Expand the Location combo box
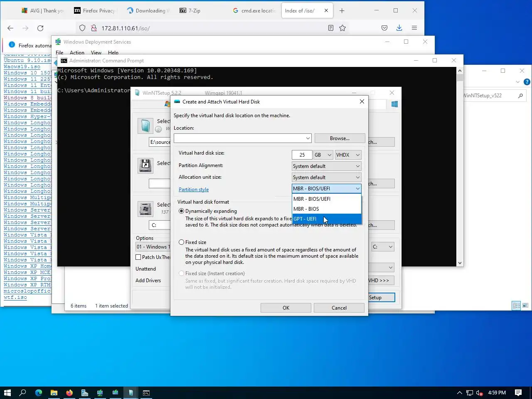The width and height of the screenshot is (532, 399). 308,138
